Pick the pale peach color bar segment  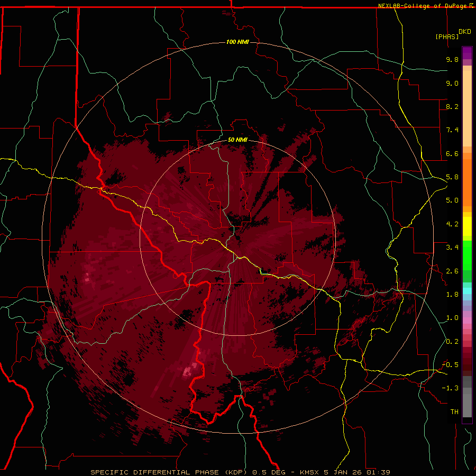pos(467,108)
